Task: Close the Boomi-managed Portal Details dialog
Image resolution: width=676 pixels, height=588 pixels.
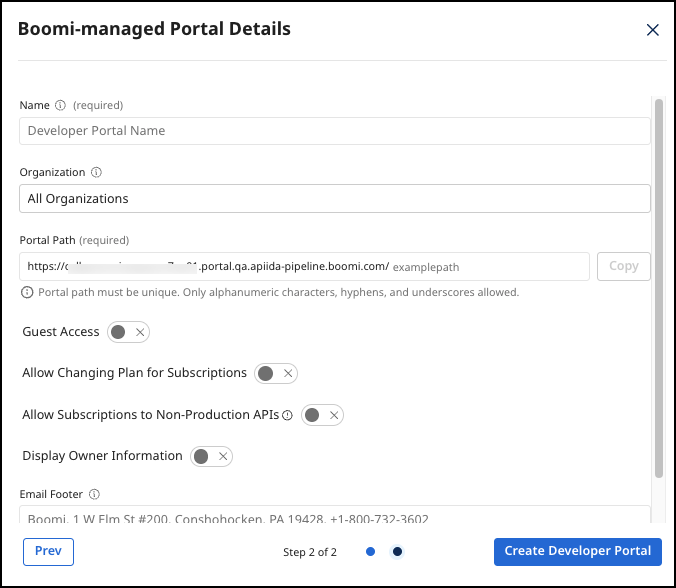Action: click(x=652, y=30)
